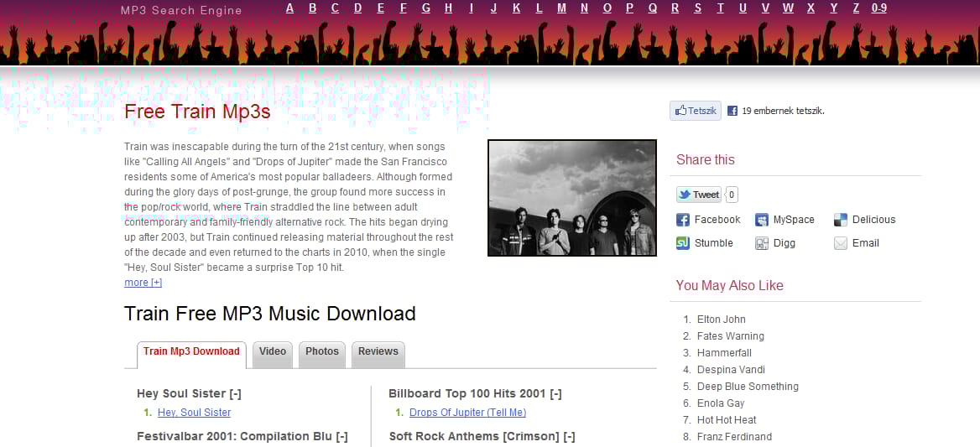The width and height of the screenshot is (980, 447).
Task: Browse artists starting with letter J
Action: pyautogui.click(x=493, y=8)
